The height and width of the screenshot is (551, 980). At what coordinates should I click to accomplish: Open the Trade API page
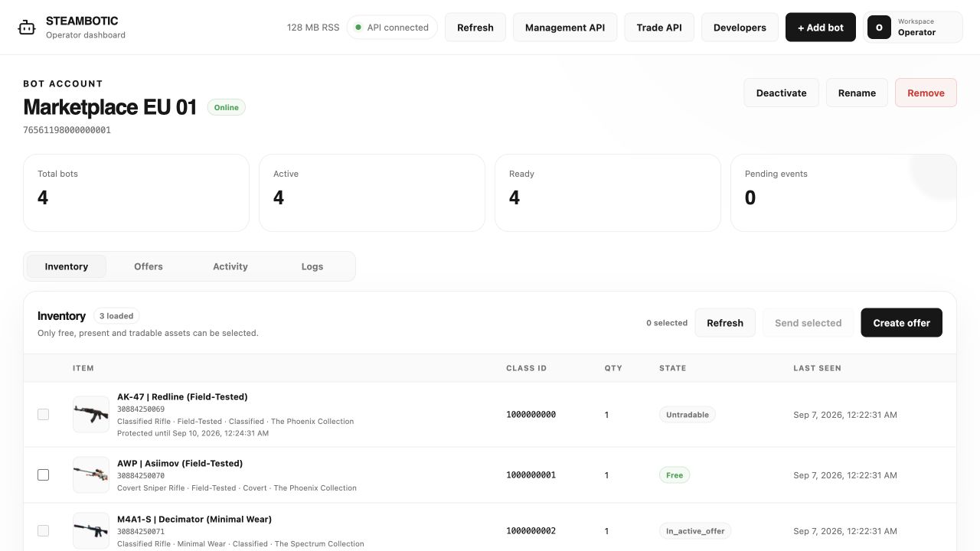pos(659,28)
